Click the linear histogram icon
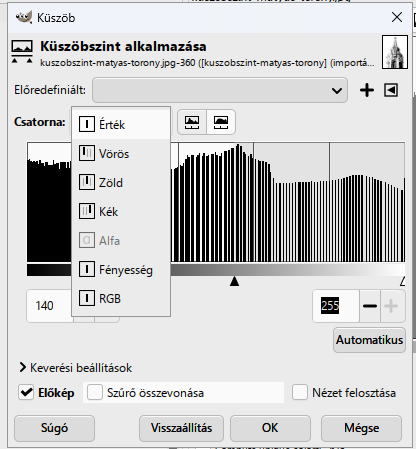 tap(192, 122)
